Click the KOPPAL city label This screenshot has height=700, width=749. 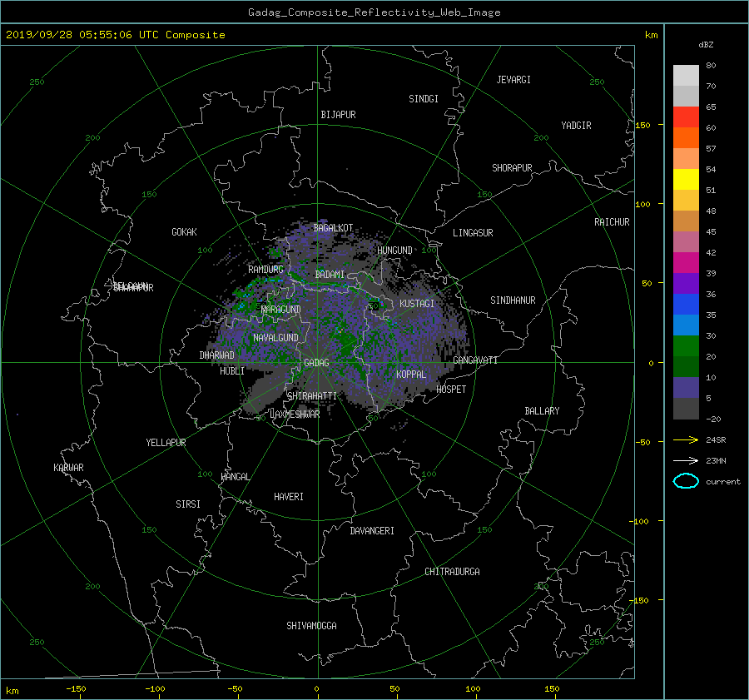coord(411,375)
